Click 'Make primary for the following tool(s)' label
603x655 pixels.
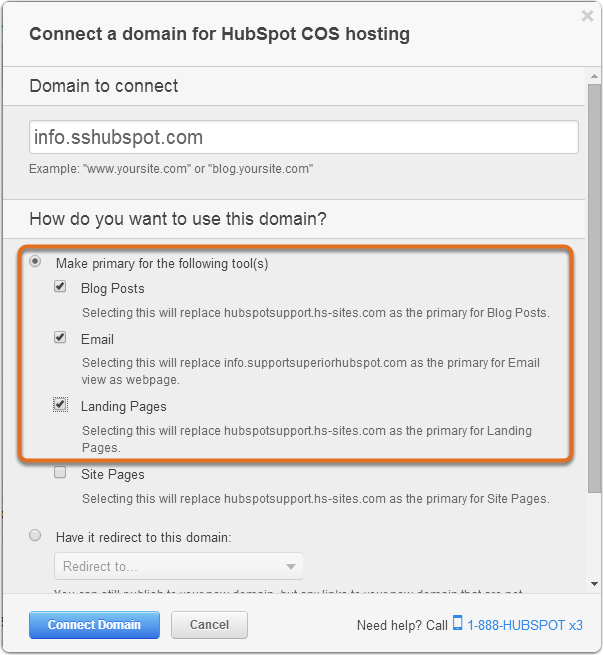pyautogui.click(x=162, y=264)
